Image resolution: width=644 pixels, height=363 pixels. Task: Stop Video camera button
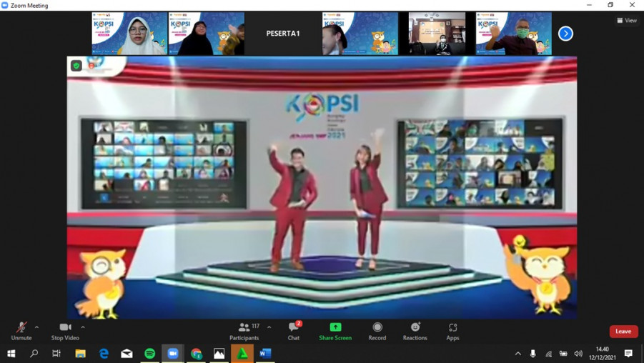[65, 332]
